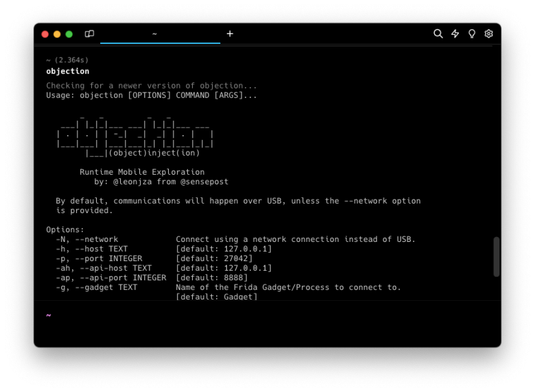The image size is (535, 392).
Task: Click "[default: 8888]" value
Action: [x=211, y=278]
